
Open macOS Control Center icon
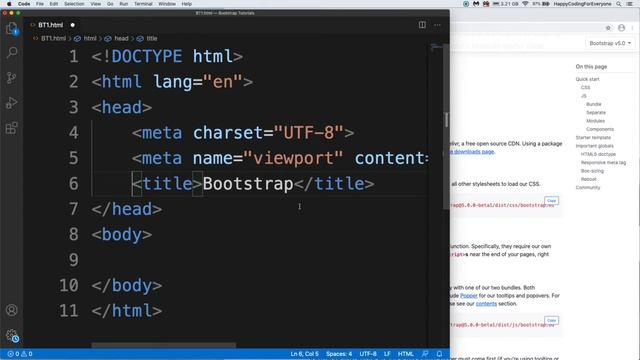pos(630,4)
